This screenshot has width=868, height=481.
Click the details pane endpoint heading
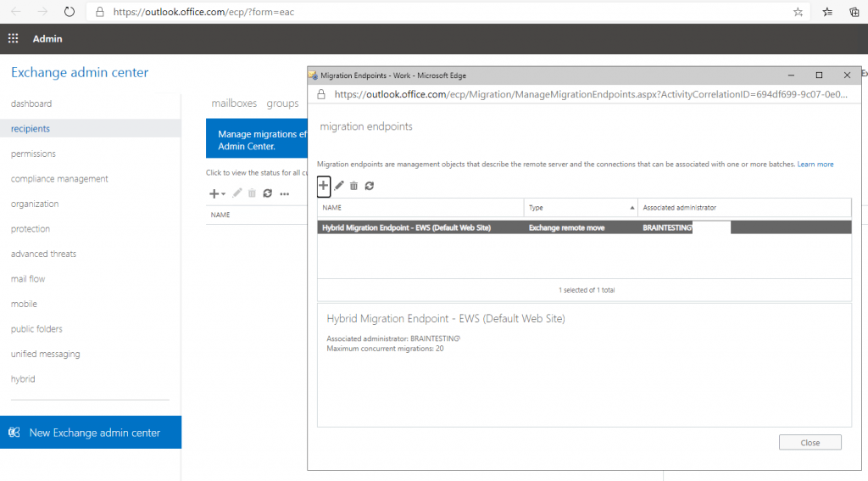(x=446, y=319)
